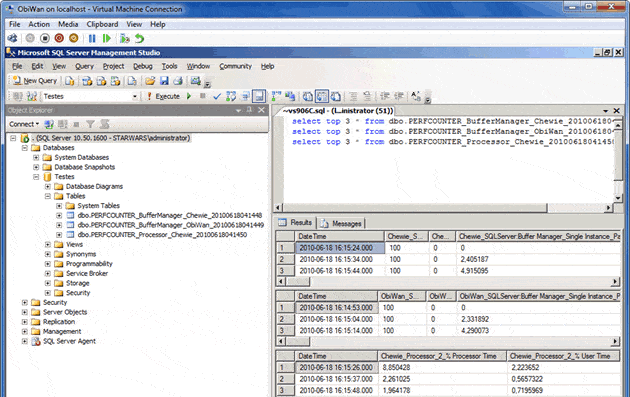This screenshot has width=630, height=397.
Task: Select the ~vs906C.sql query tab
Action: click(337, 111)
